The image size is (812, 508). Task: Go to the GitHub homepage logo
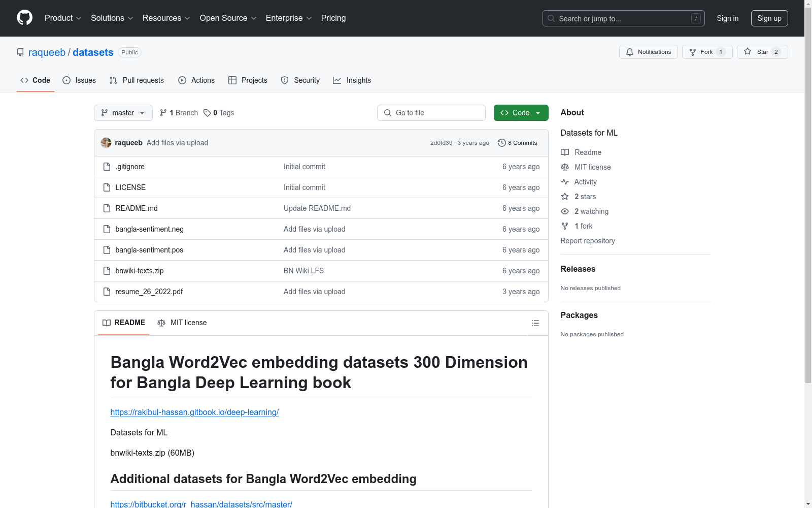[x=24, y=18]
